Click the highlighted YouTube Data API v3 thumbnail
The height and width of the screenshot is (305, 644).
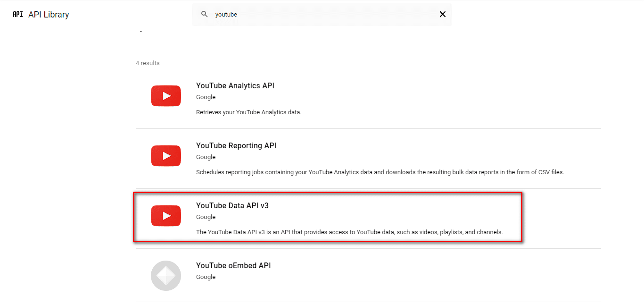165,215
